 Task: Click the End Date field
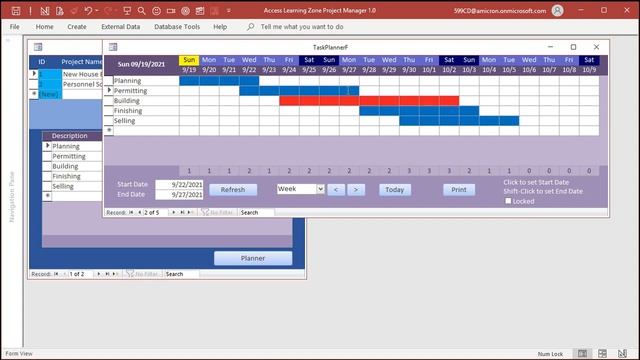pos(179,195)
